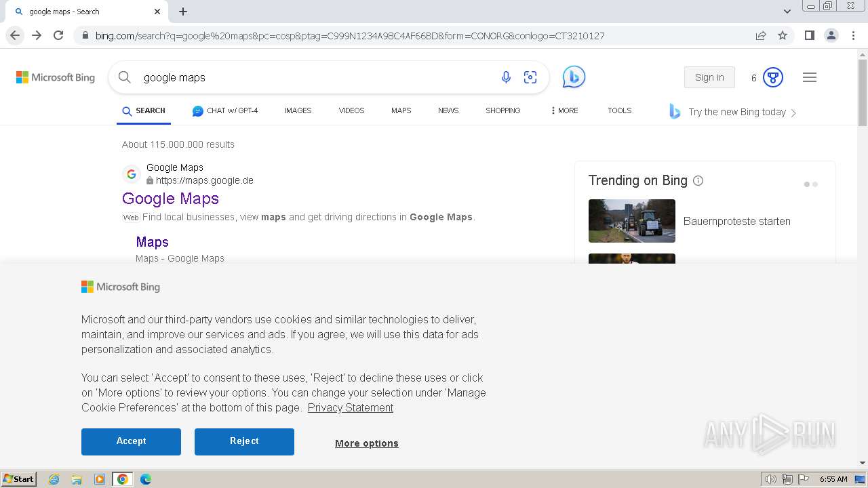Viewport: 868px width, 488px height.
Task: Open File Explorer folder from taskbar
Action: click(x=77, y=479)
